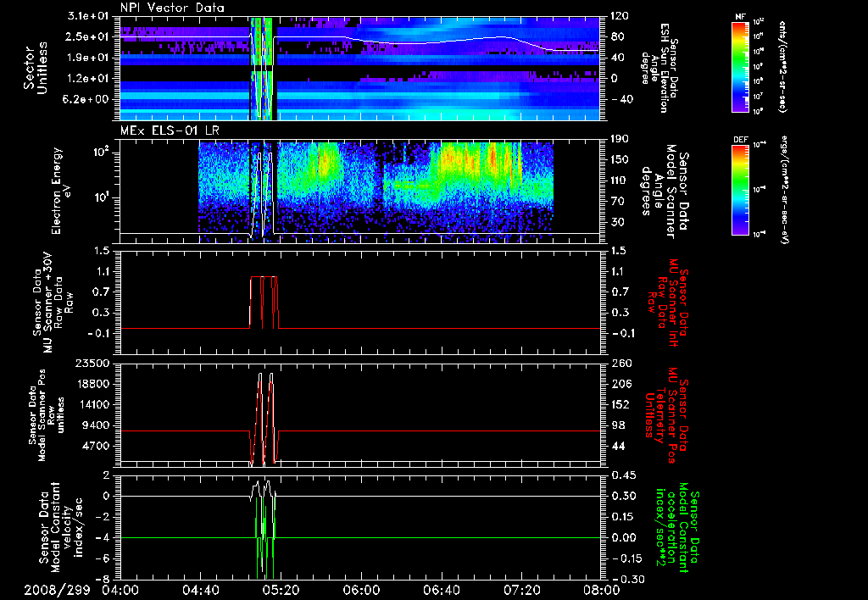Click the "Sector Unitless" axis label
This screenshot has width=868, height=600.
(x=36, y=68)
